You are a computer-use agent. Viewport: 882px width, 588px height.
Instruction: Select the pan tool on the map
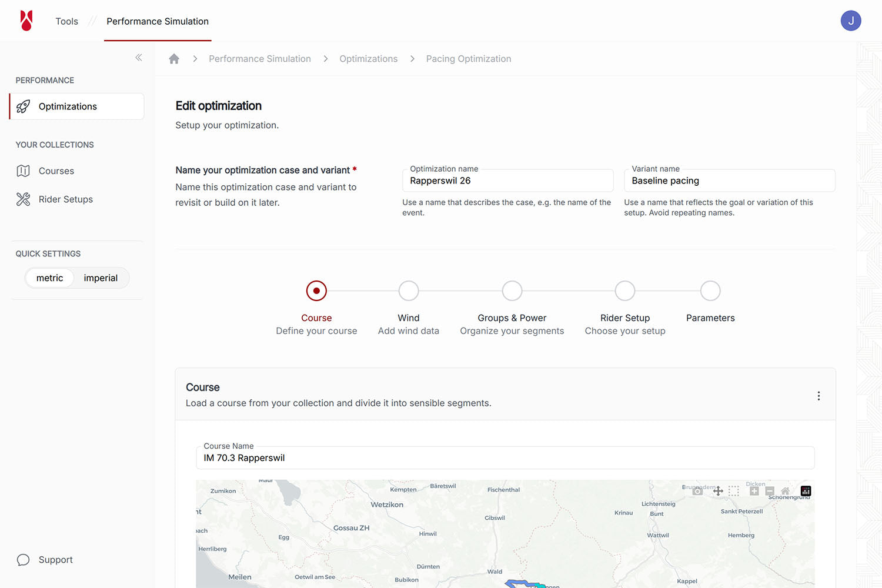(718, 491)
